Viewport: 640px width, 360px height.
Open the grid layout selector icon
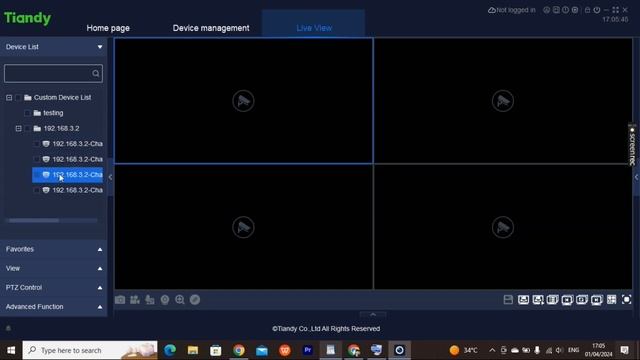pyautogui.click(x=611, y=300)
